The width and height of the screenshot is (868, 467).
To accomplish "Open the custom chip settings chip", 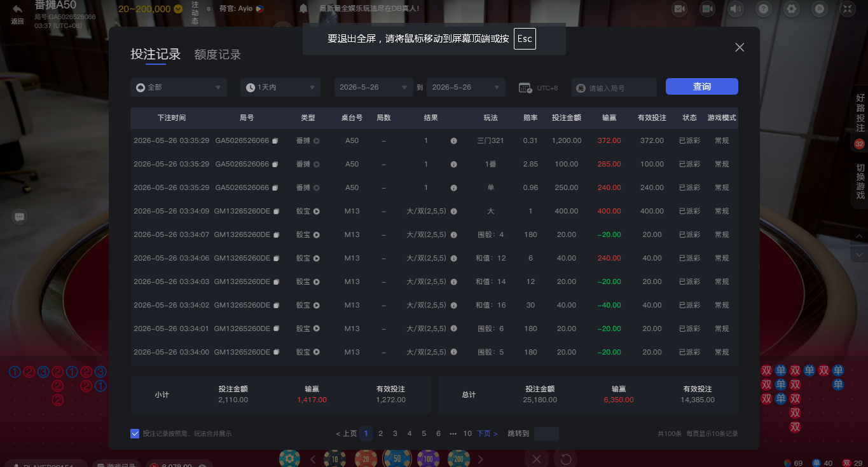I will click(290, 458).
